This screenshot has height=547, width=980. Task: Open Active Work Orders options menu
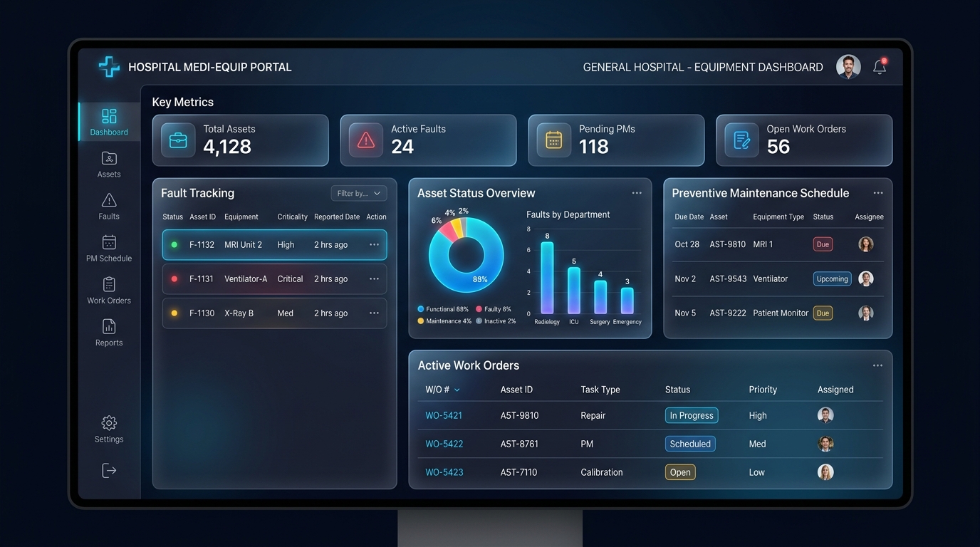pyautogui.click(x=877, y=365)
